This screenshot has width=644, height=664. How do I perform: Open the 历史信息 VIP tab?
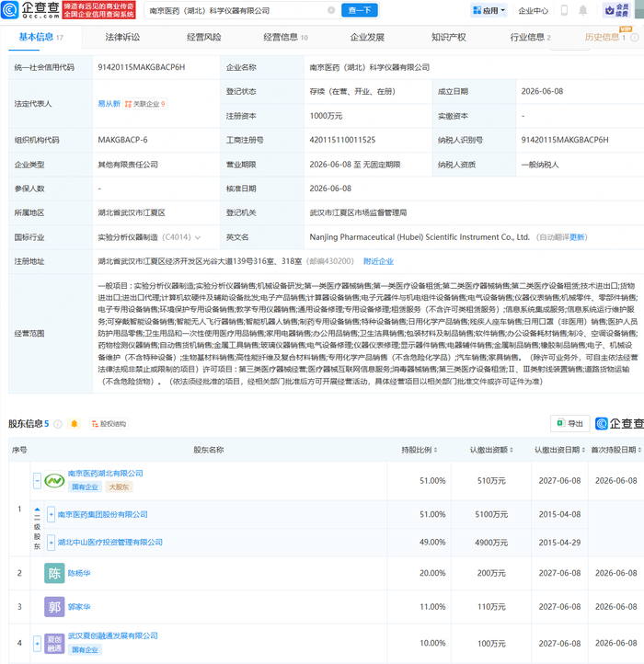click(605, 37)
